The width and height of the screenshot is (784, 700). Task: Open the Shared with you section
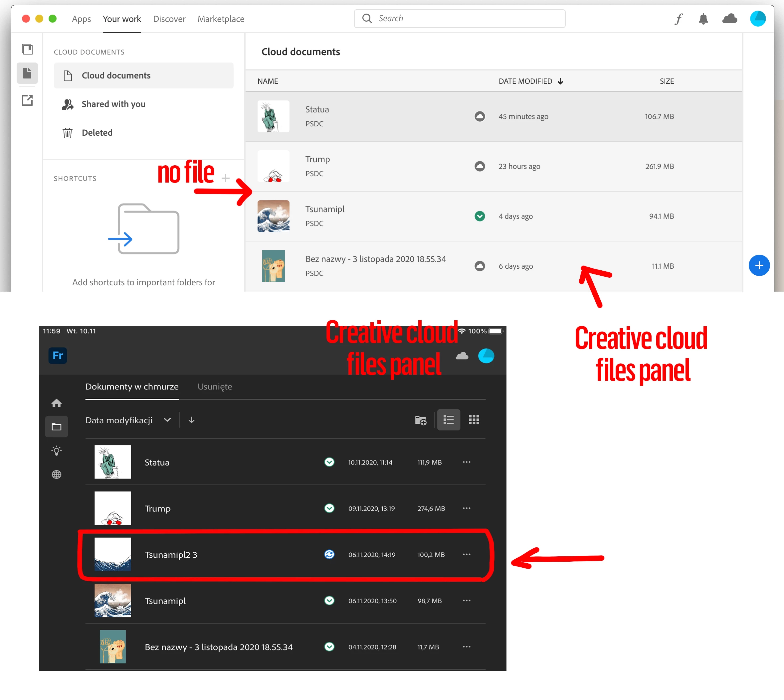pos(113,104)
